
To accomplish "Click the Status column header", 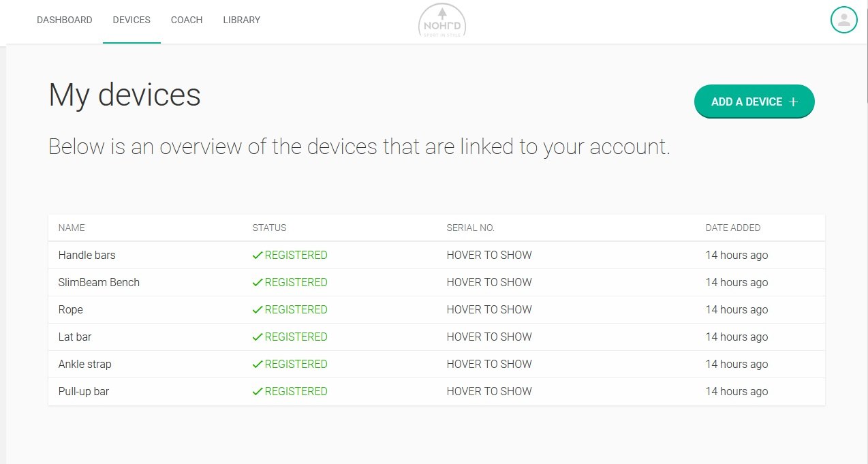I will click(269, 228).
